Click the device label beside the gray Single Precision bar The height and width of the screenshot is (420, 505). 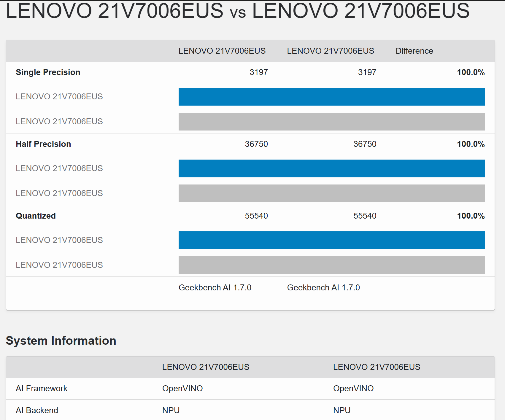point(59,122)
